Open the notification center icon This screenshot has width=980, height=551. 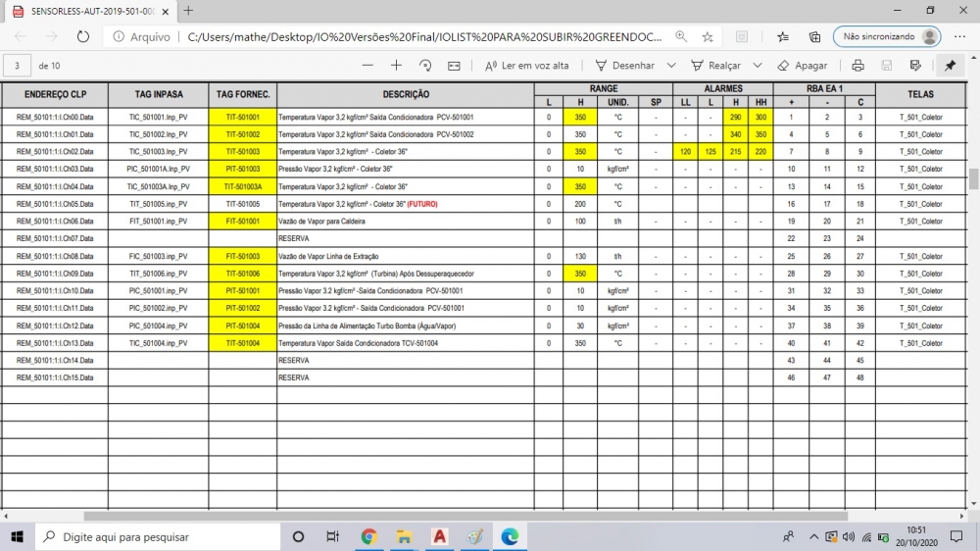[956, 536]
